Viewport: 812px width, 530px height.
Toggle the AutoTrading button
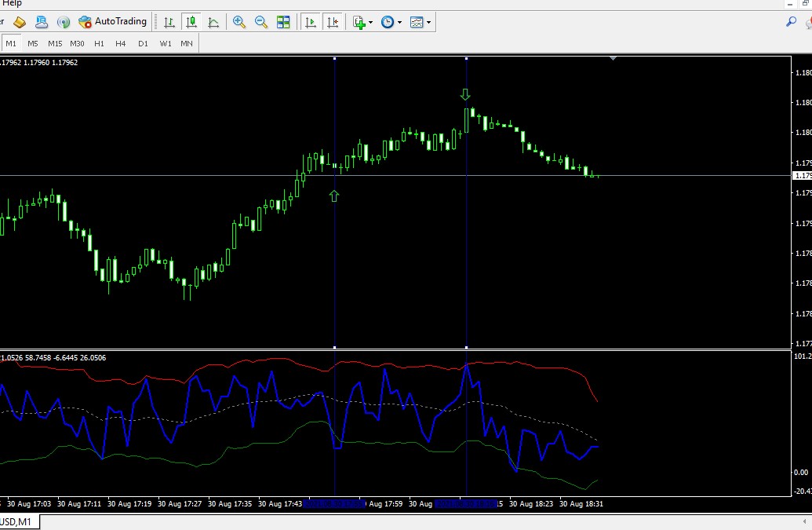113,22
